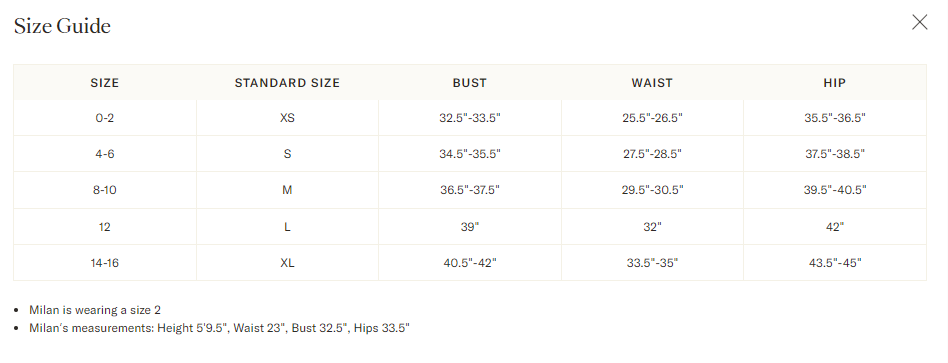Close the Size Guide dialog
The image size is (948, 363).
pos(919,22)
